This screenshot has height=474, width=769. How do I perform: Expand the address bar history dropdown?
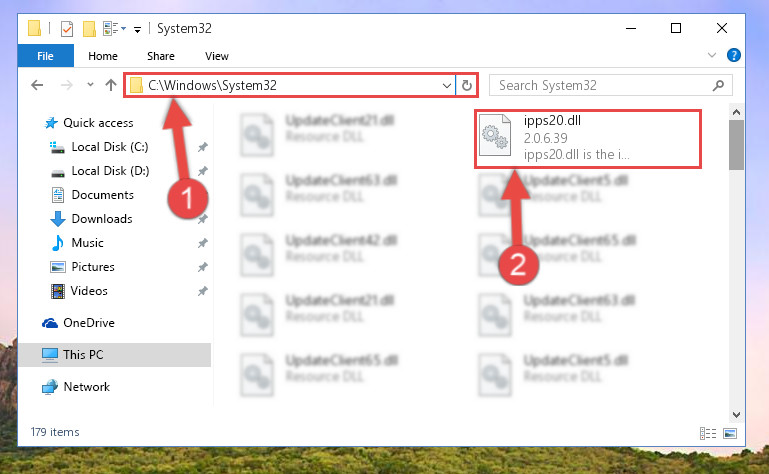pyautogui.click(x=446, y=86)
